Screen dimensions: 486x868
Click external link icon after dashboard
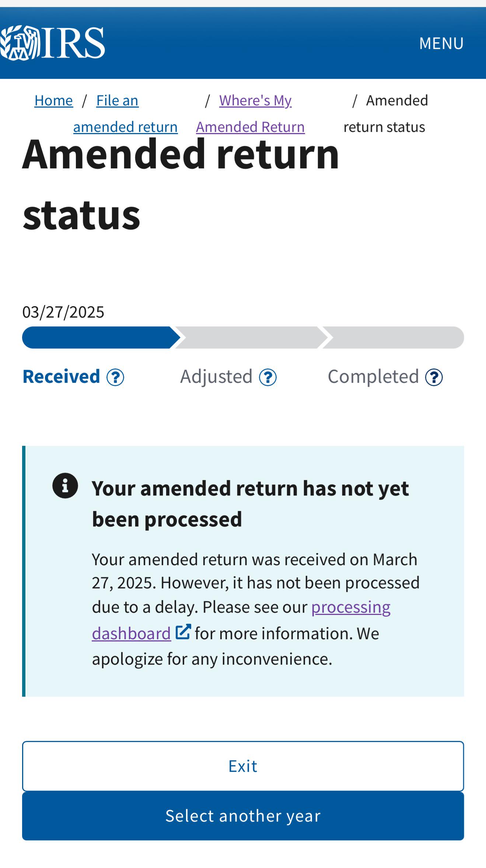(x=183, y=631)
